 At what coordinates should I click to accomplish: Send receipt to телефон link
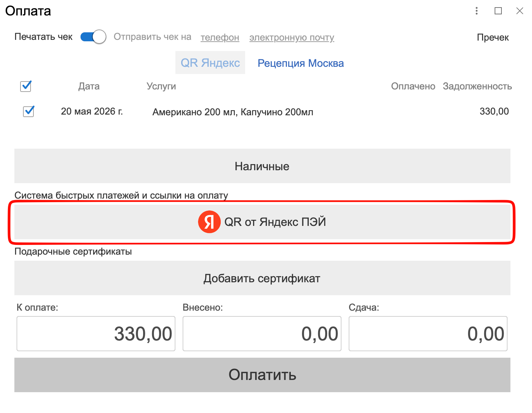pos(220,37)
